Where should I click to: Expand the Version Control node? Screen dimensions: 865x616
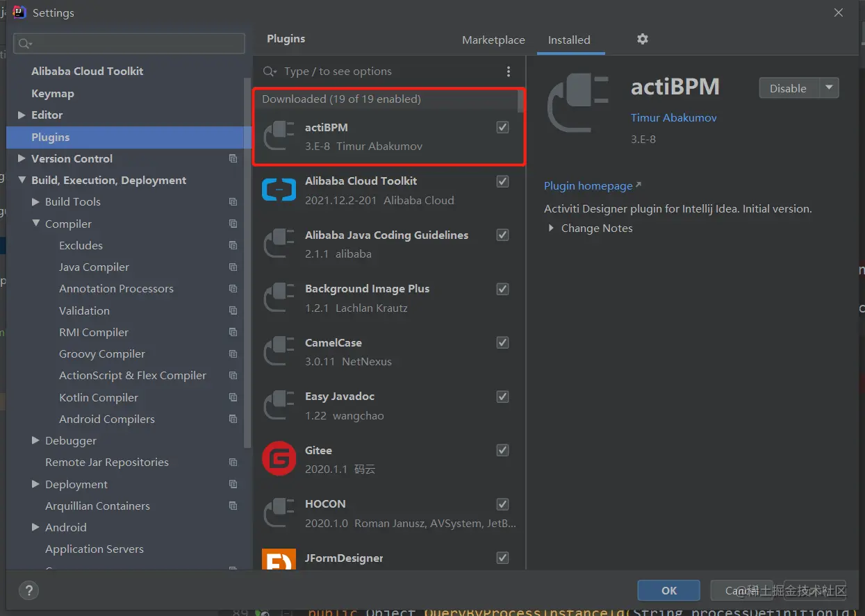[x=22, y=158]
